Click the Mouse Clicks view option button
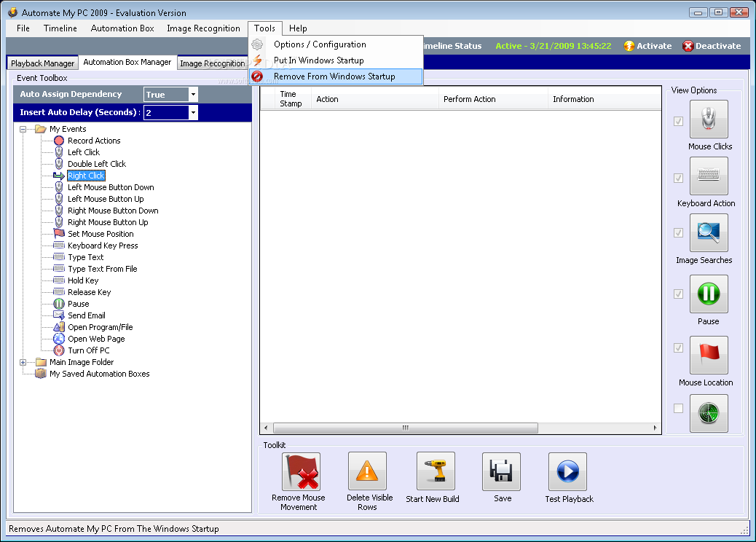 point(709,119)
